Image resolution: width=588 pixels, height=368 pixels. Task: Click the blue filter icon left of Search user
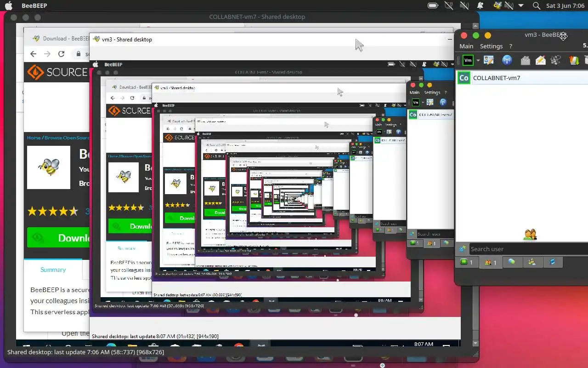[462, 249]
